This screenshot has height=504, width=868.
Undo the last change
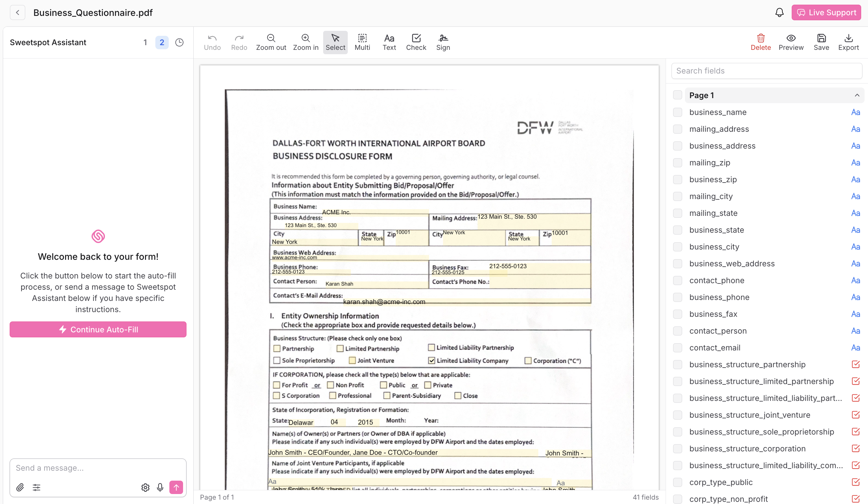(212, 42)
